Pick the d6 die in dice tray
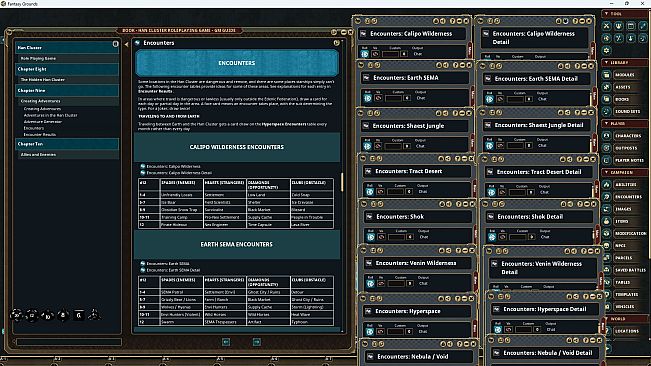The width and height of the screenshot is (651, 366). click(x=79, y=315)
